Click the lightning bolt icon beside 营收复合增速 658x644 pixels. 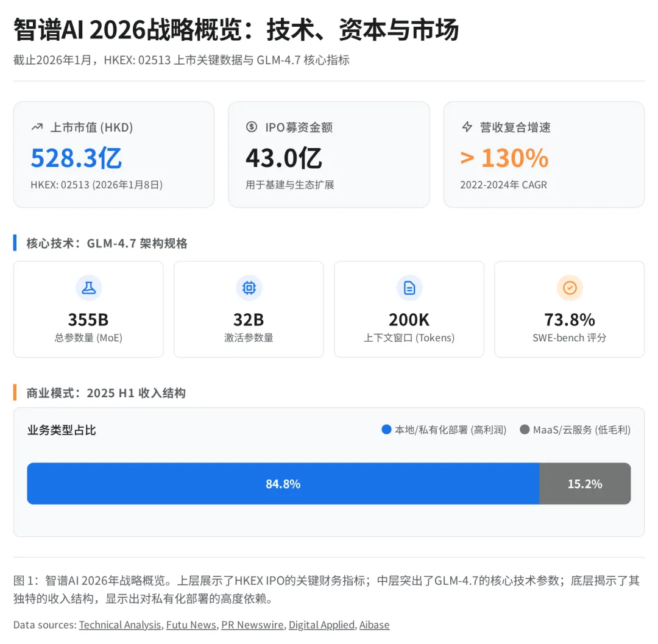467,127
